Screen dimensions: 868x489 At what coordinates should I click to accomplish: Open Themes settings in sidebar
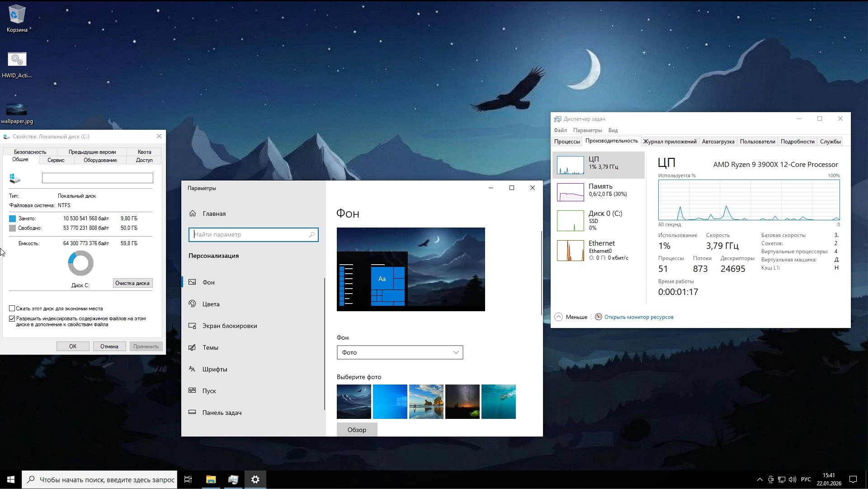tap(210, 347)
